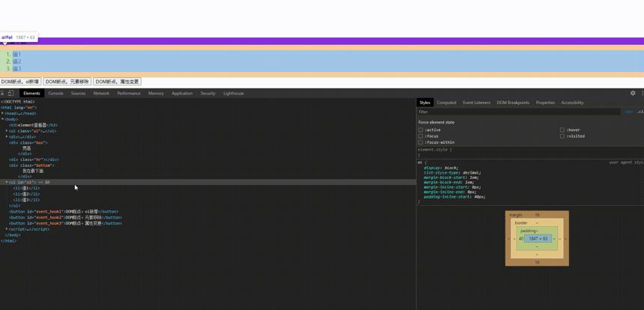Check the :focus-within state checkbox
The width and height of the screenshot is (644, 310).
[421, 142]
